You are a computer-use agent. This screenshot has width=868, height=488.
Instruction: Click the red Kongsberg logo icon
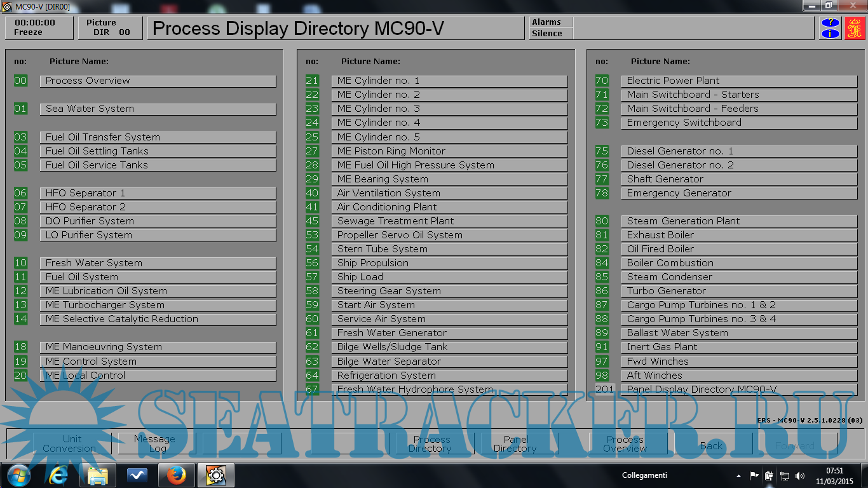pos(855,29)
